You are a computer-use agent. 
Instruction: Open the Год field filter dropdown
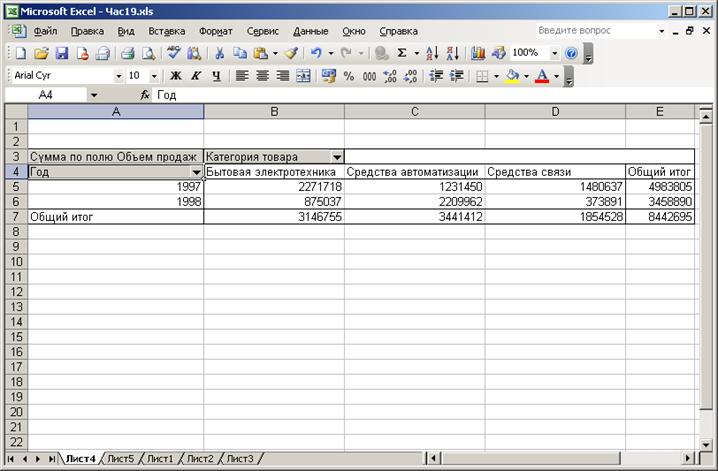pyautogui.click(x=196, y=172)
